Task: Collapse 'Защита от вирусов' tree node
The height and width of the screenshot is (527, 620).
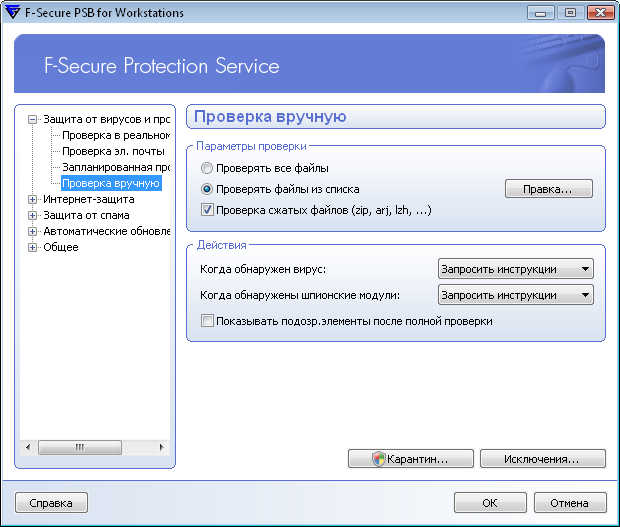Action: click(x=32, y=119)
